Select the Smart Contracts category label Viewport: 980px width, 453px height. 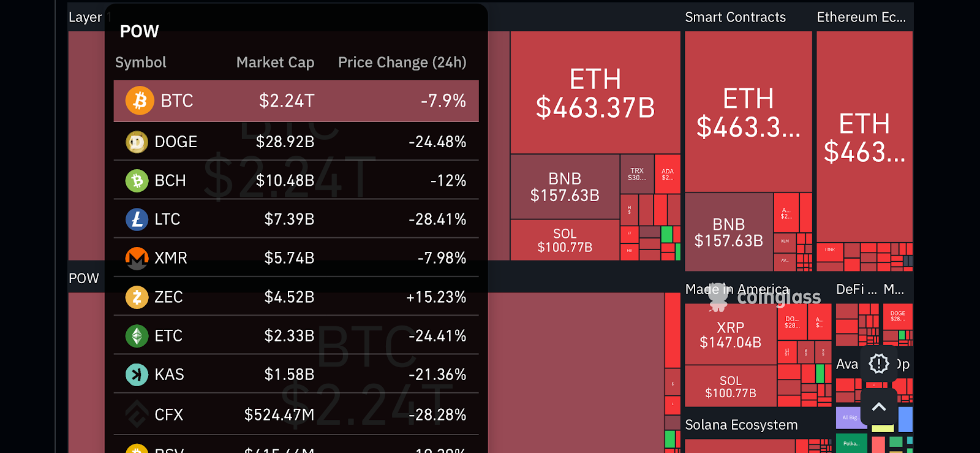tap(735, 17)
